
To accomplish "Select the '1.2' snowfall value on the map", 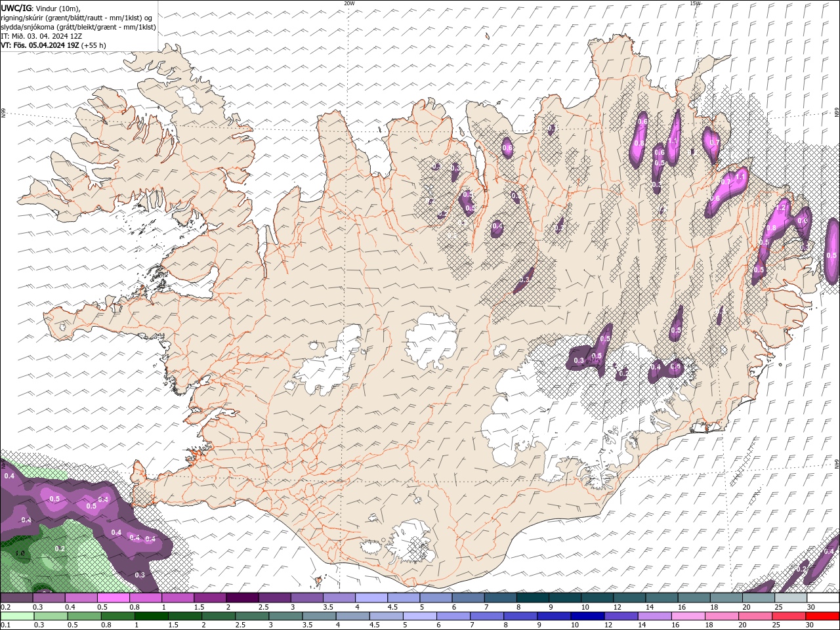I will pyautogui.click(x=781, y=208).
